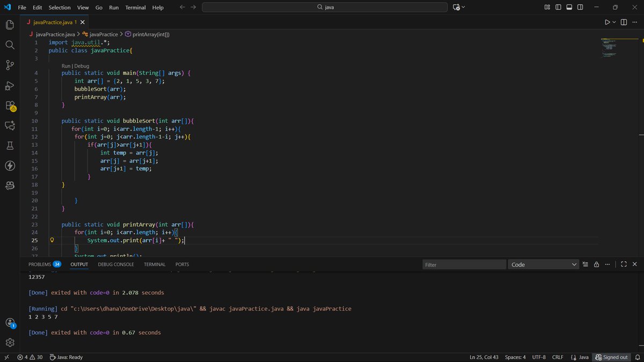
Task: Open the Search view in activity bar
Action: (x=10, y=45)
